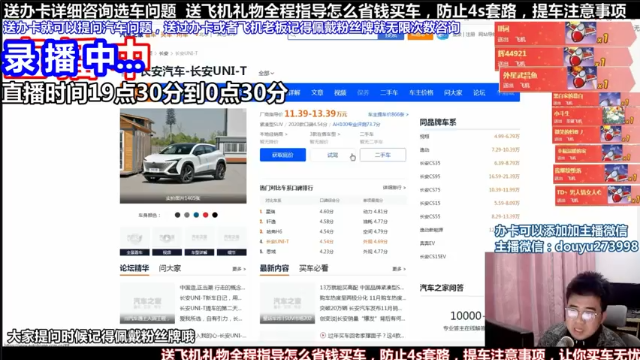
Task: Select the light gray body color dot
Action: click(x=187, y=215)
